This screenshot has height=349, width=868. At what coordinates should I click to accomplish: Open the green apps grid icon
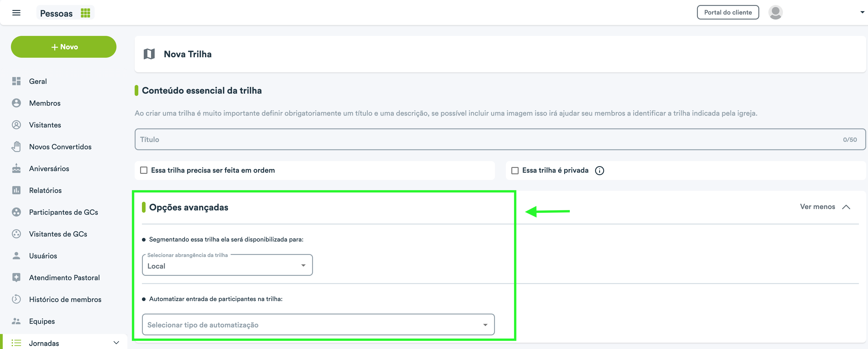click(86, 13)
